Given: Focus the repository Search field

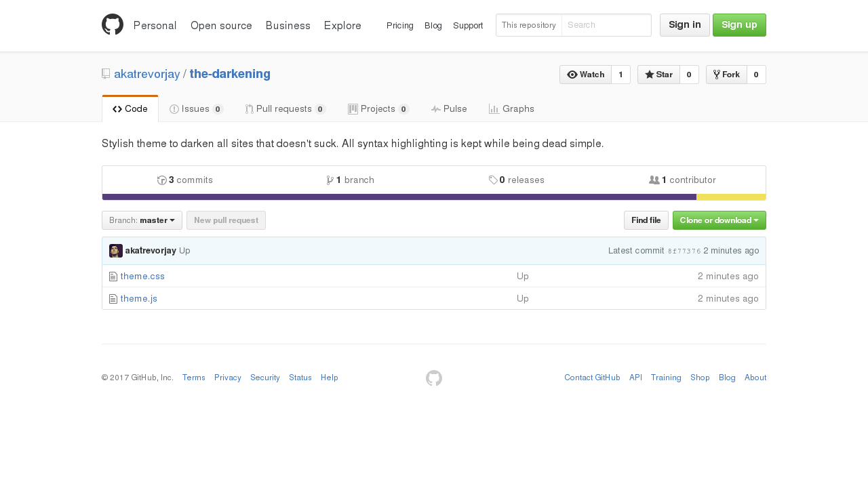Looking at the screenshot, I should 606,25.
